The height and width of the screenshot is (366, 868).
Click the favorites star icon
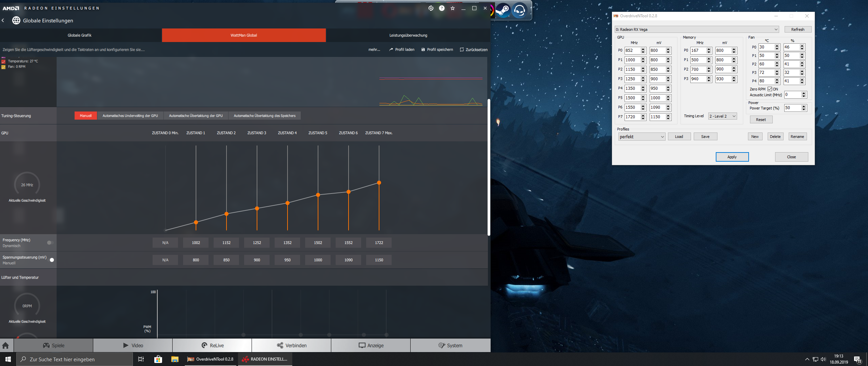click(452, 8)
